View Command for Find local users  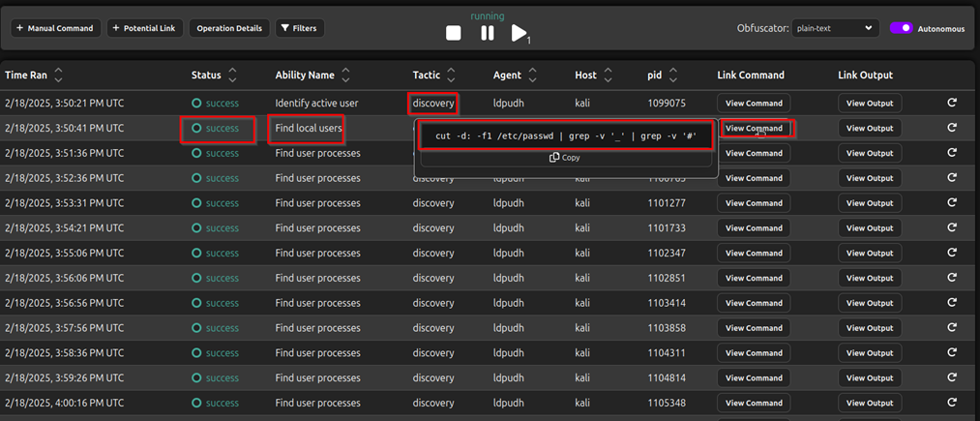tap(754, 129)
